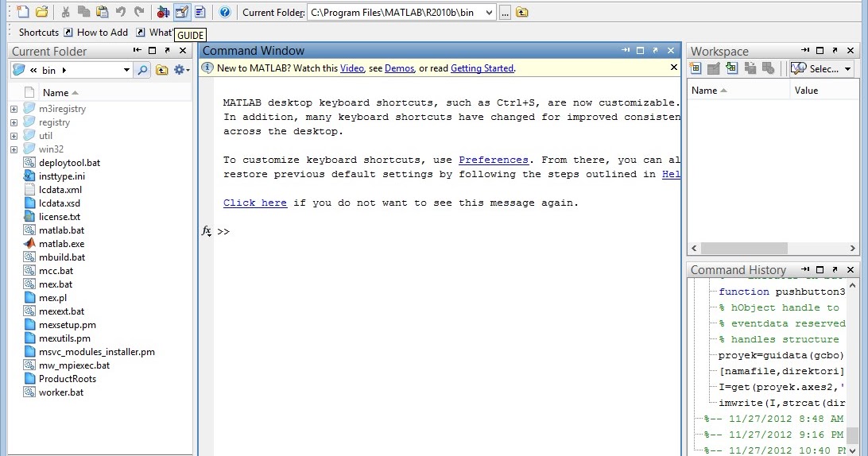Select lcdata.xml file
The height and width of the screenshot is (456, 868).
click(x=60, y=190)
